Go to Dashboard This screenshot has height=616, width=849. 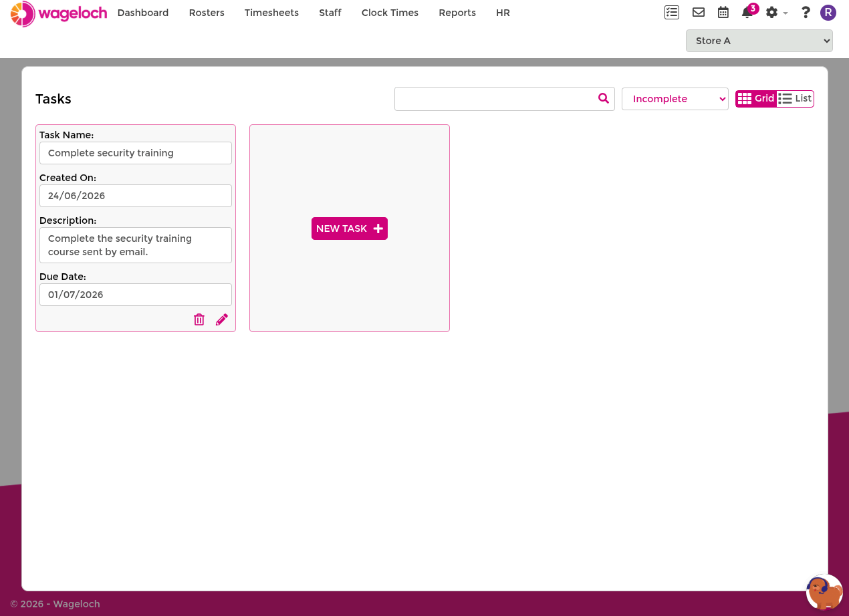click(x=143, y=13)
